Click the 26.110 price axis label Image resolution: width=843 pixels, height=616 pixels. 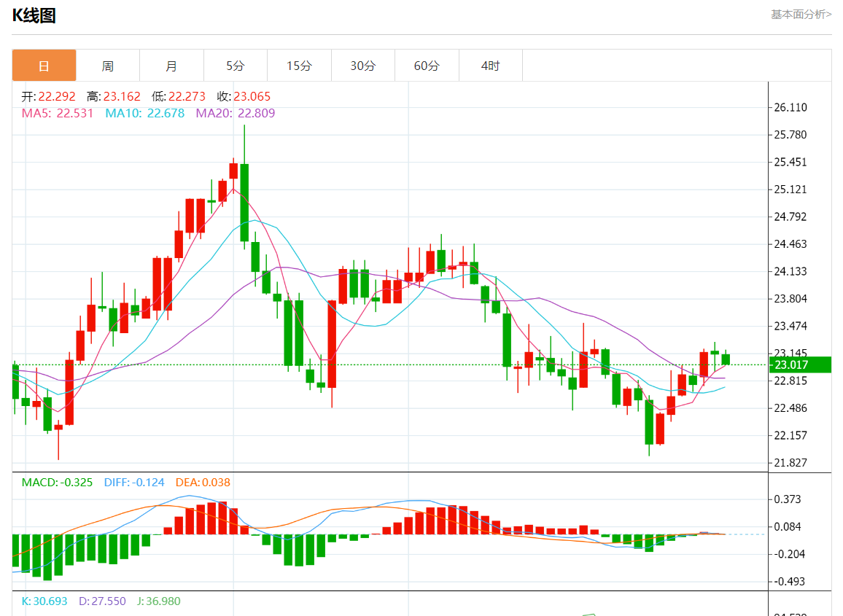pos(790,107)
